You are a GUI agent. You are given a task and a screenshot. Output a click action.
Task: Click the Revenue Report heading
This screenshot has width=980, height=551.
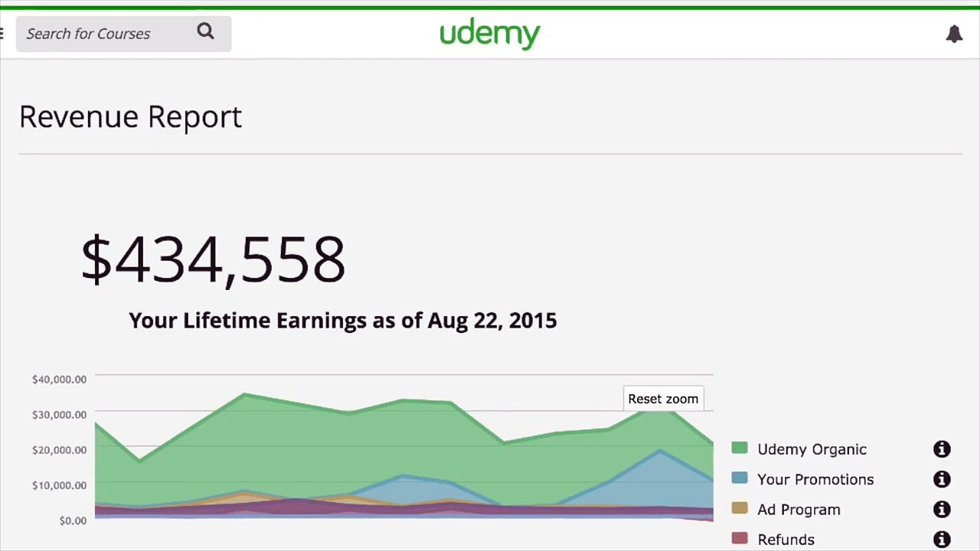pos(130,116)
